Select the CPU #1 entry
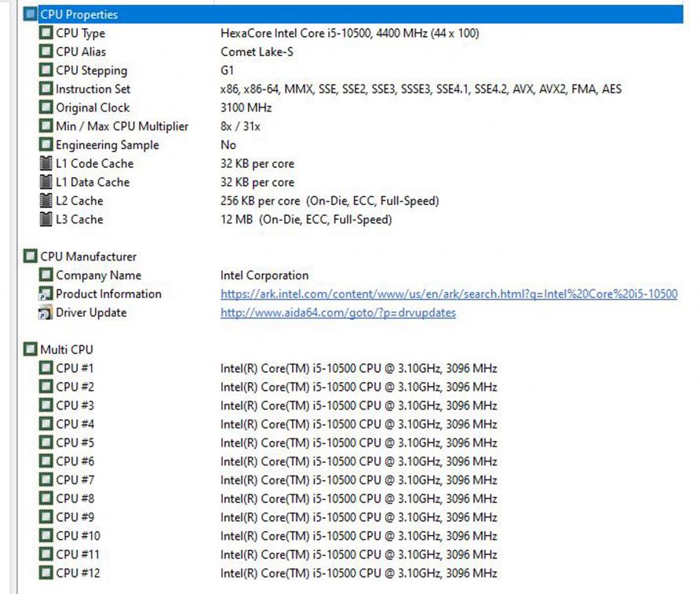This screenshot has height=594, width=700. pyautogui.click(x=75, y=368)
